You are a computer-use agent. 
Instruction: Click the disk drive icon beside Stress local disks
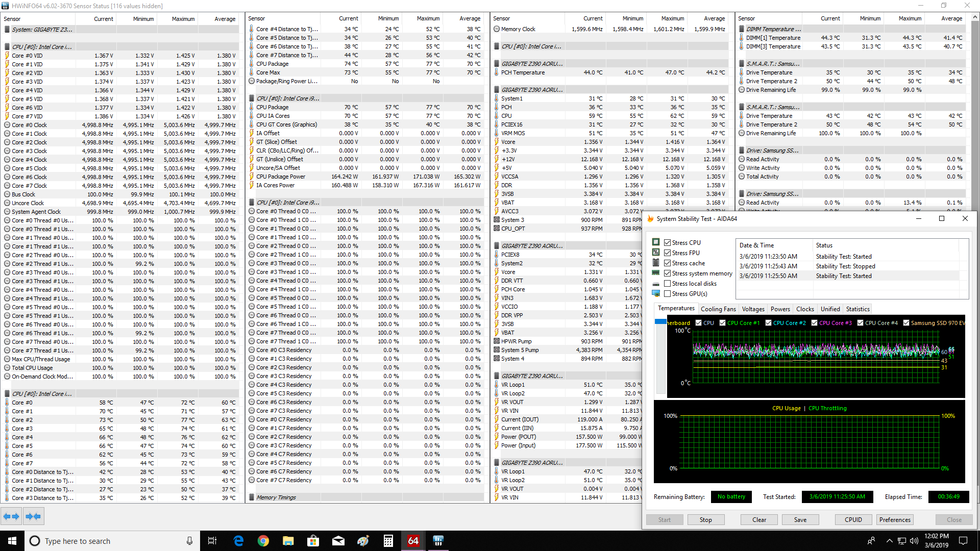click(656, 284)
